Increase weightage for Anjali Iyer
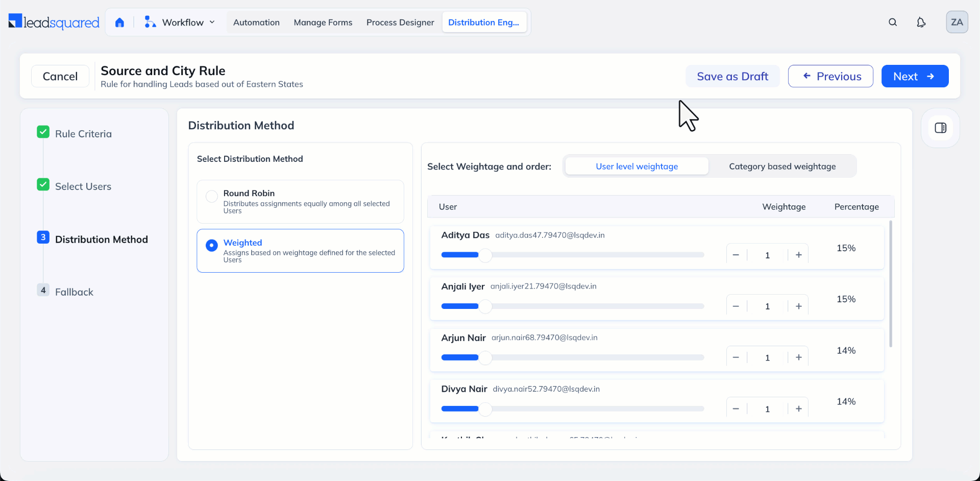 click(799, 306)
